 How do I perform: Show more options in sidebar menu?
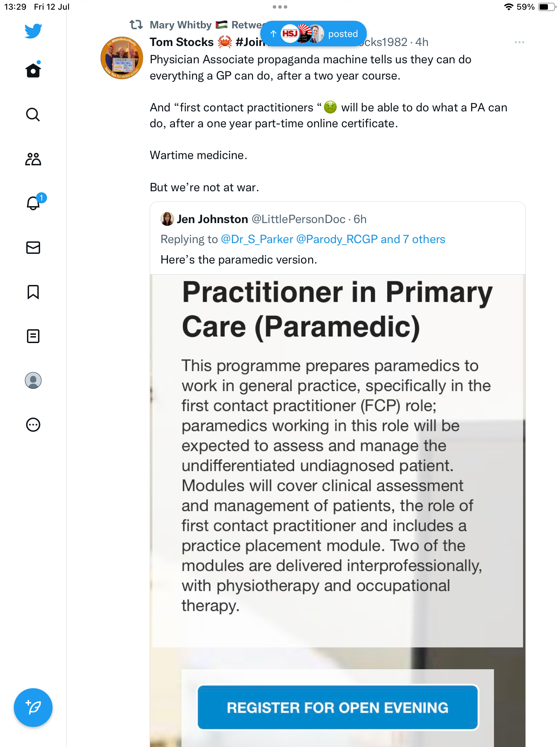click(x=33, y=425)
